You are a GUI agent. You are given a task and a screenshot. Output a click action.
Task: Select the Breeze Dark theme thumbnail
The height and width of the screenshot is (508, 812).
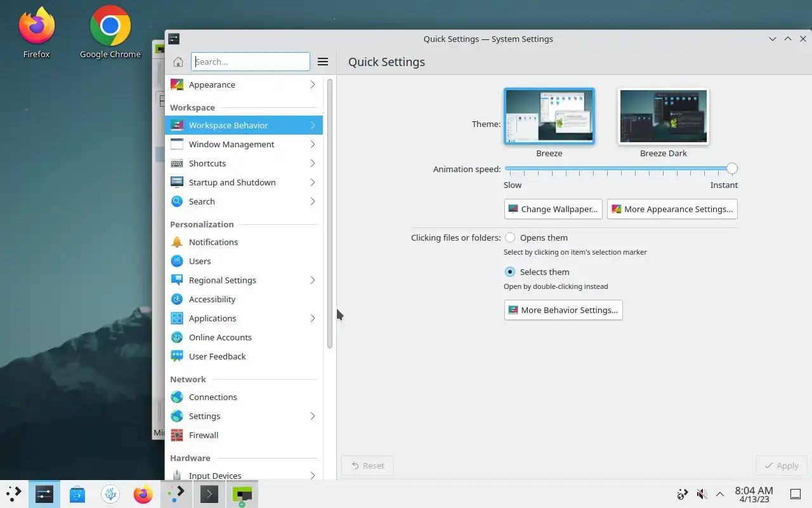tap(664, 116)
